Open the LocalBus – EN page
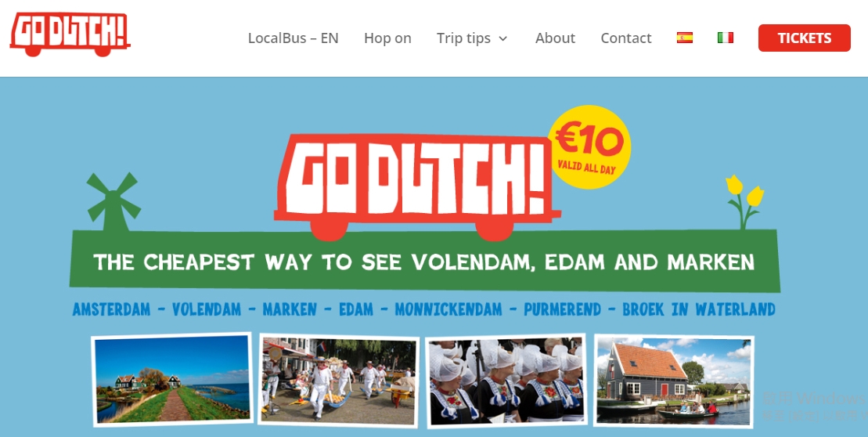 coord(293,38)
